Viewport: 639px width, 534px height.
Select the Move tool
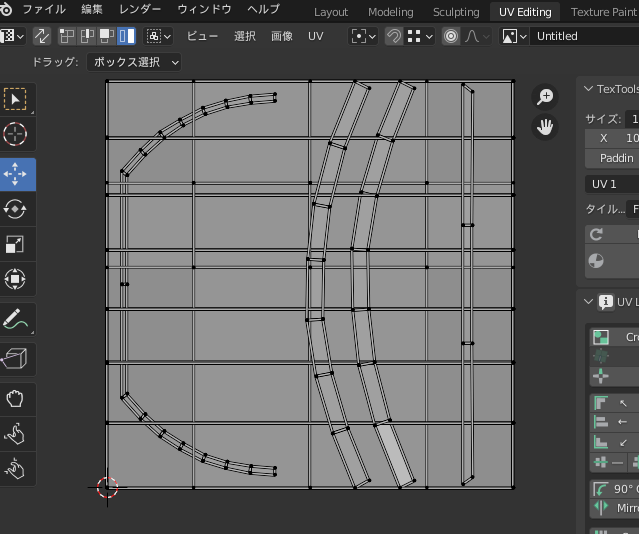click(x=15, y=174)
